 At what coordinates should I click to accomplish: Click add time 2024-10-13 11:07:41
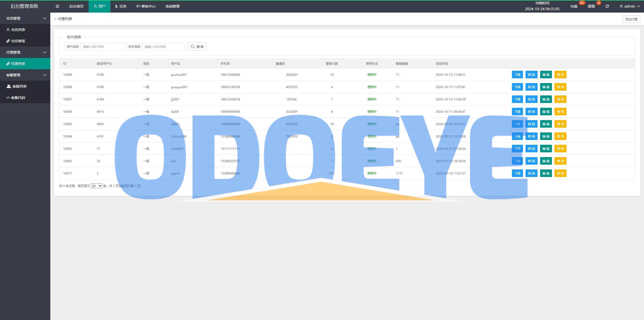click(x=451, y=87)
